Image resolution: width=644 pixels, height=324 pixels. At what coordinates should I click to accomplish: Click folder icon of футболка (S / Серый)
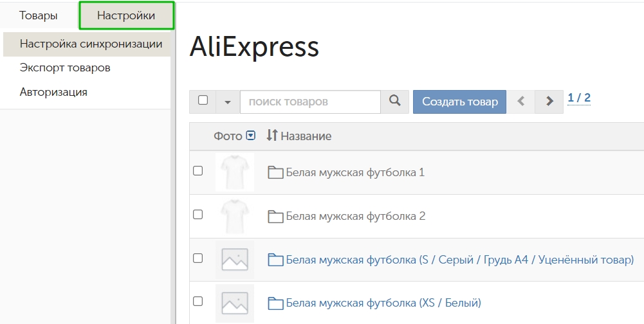click(x=275, y=260)
